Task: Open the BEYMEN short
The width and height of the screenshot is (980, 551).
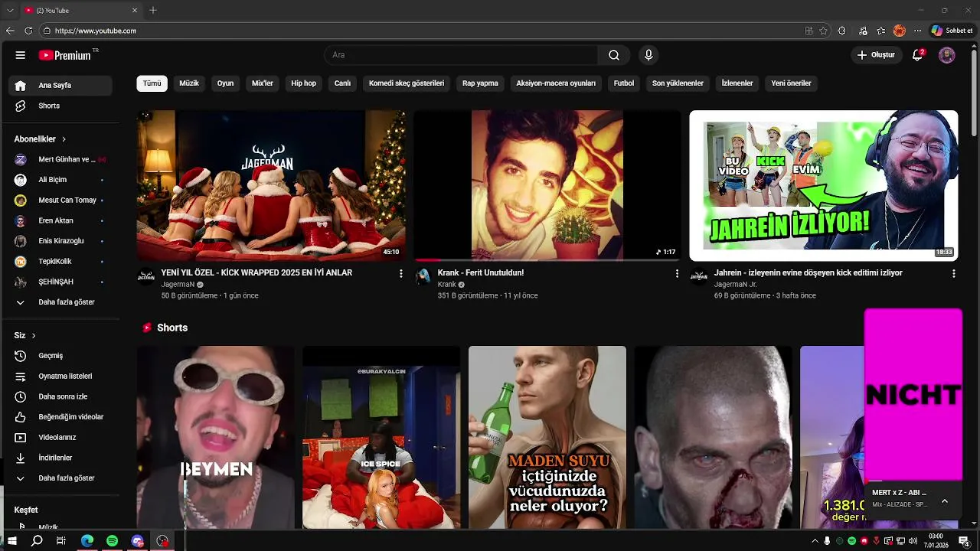Action: point(216,438)
